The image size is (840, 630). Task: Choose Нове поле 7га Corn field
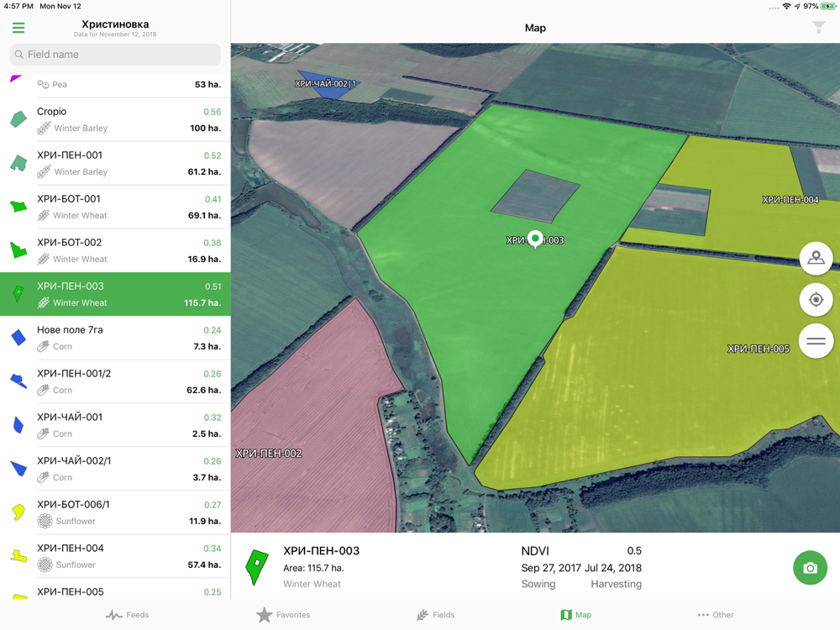115,338
